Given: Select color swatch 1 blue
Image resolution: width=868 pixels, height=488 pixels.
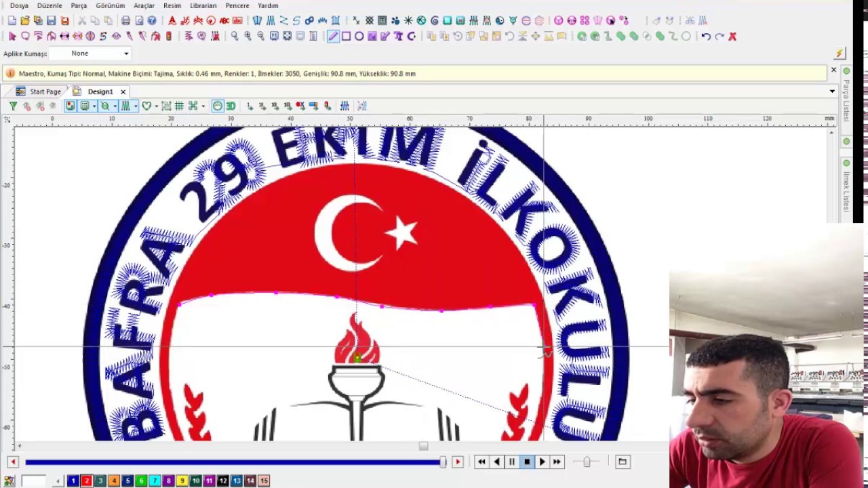Looking at the screenshot, I should [x=73, y=481].
